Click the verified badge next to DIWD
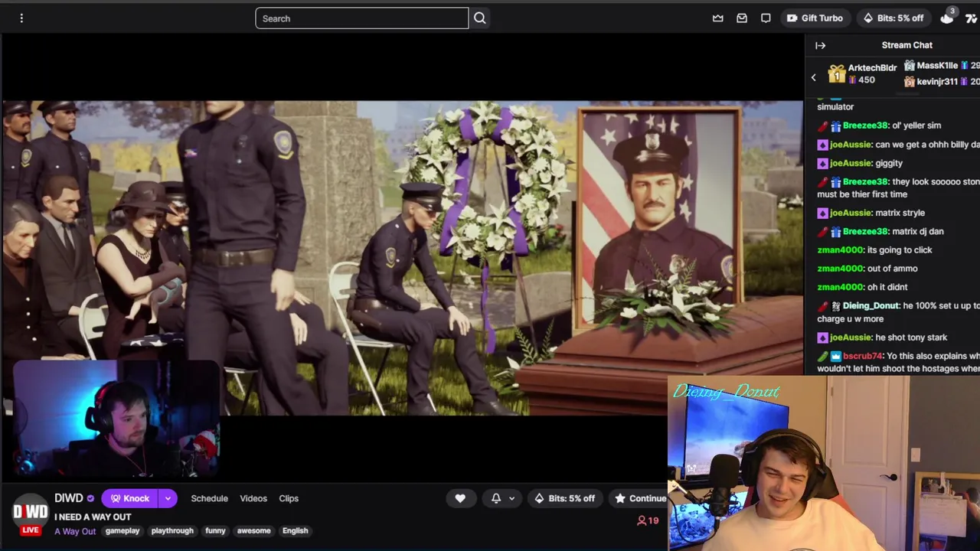The height and width of the screenshot is (551, 980). [x=90, y=499]
